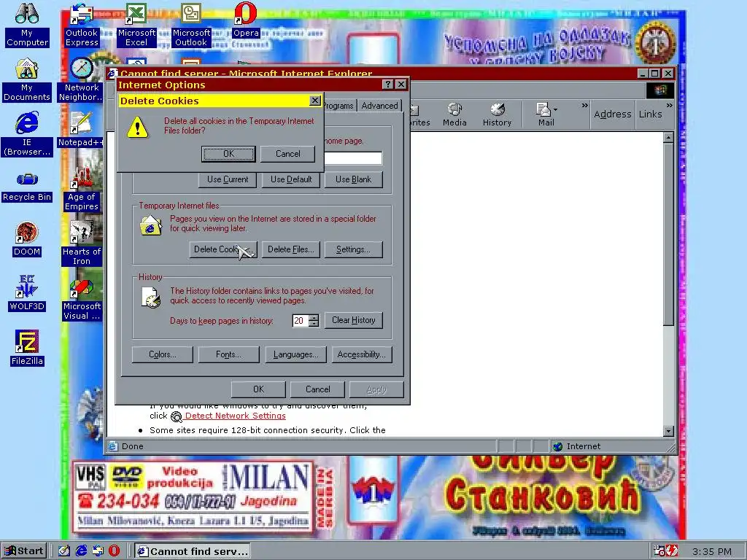Image resolution: width=747 pixels, height=560 pixels.
Task: Click Opera quick launch icon in taskbar
Action: pos(115,551)
